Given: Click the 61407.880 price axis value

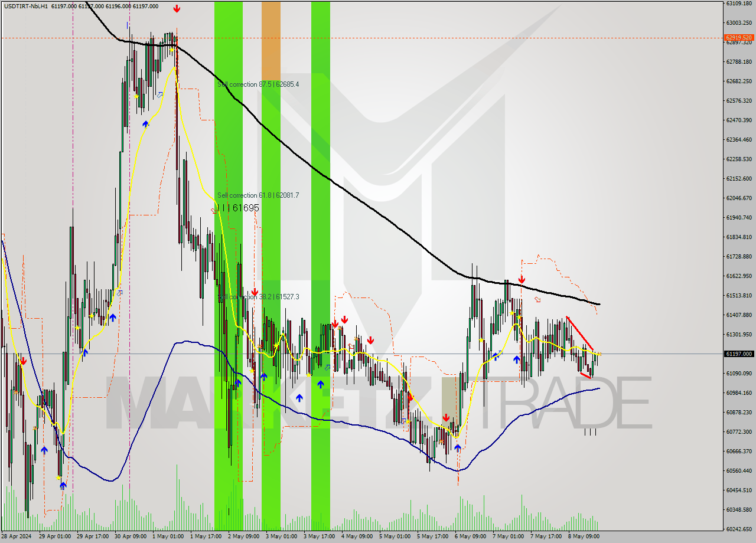Looking at the screenshot, I should pos(739,315).
